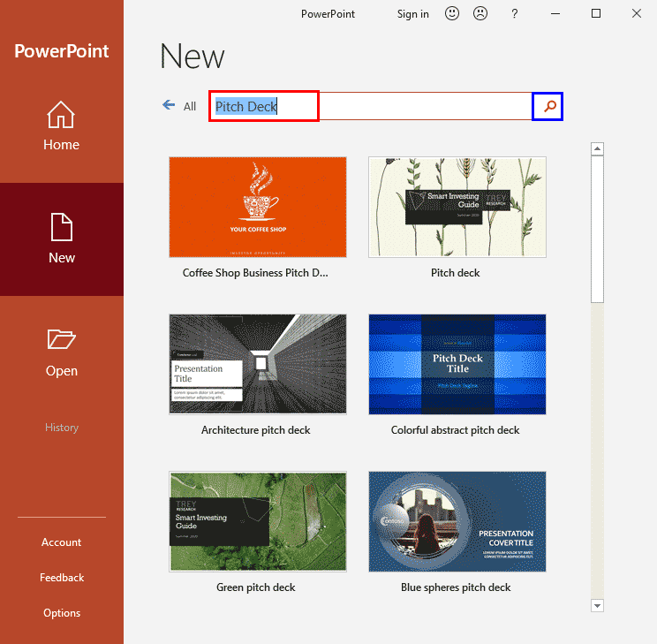Open the Colorful abstract pitch deck template

[x=457, y=364]
